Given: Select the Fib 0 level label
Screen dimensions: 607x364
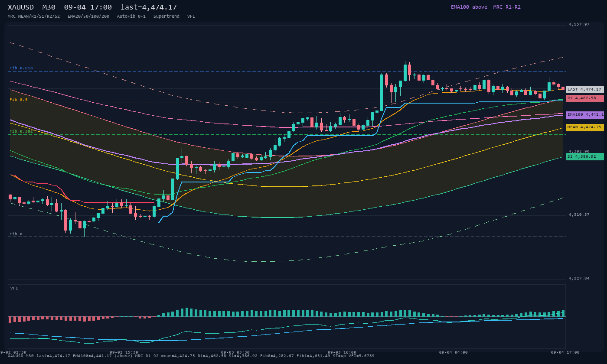Looking at the screenshot, I should [16, 234].
